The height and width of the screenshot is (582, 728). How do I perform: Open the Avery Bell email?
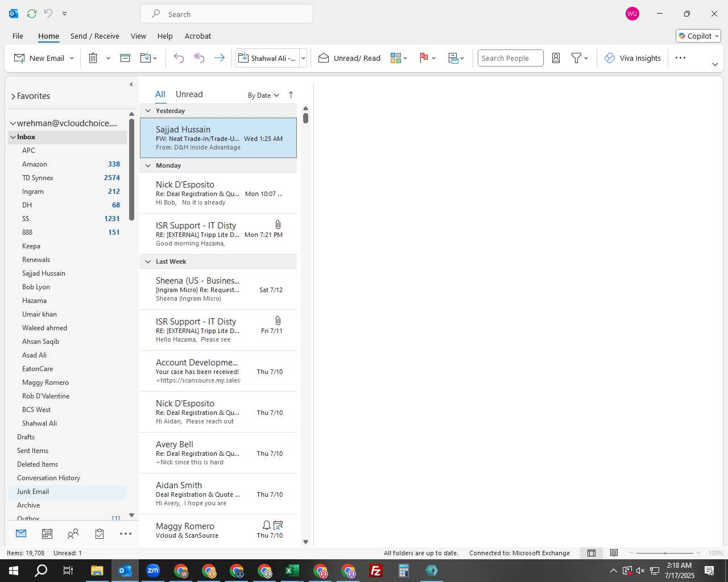point(218,453)
